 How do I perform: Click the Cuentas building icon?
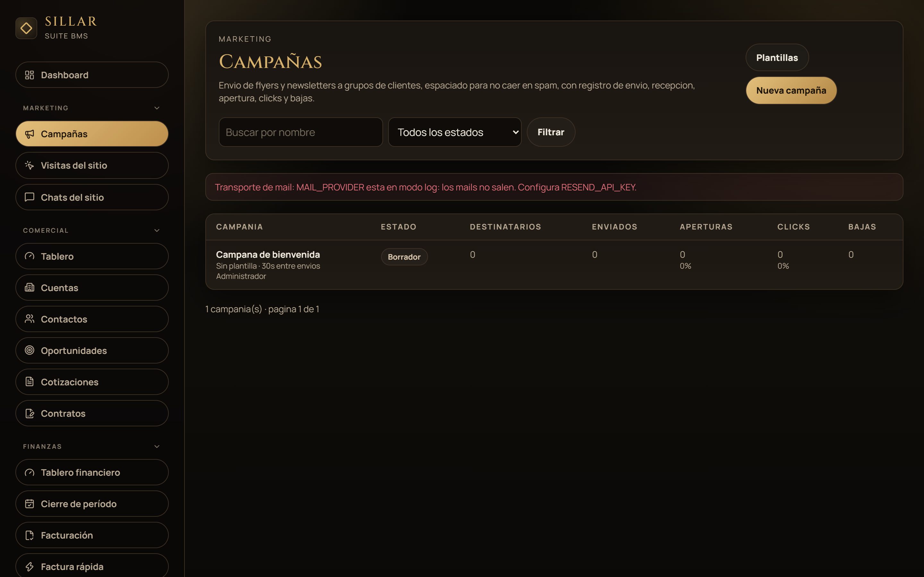click(30, 287)
